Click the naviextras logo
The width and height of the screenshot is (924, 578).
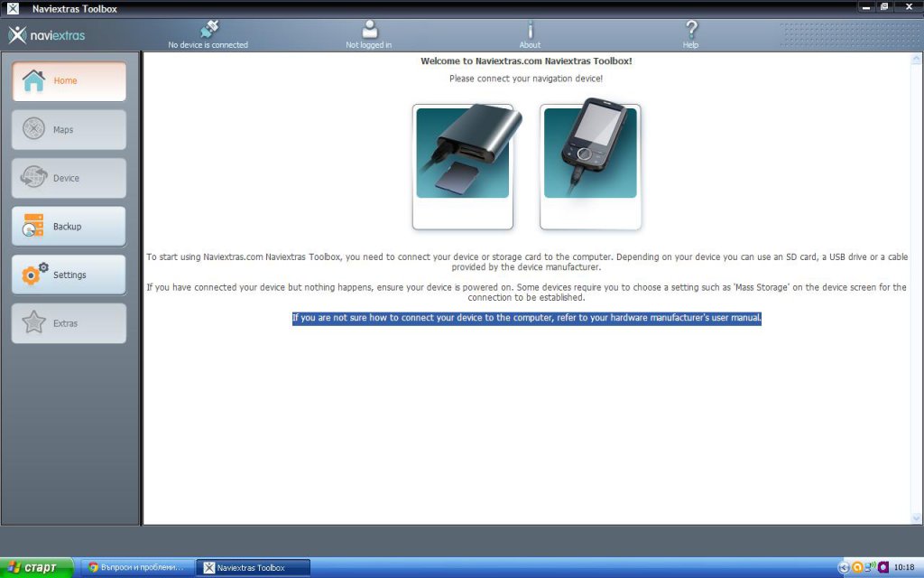point(47,35)
